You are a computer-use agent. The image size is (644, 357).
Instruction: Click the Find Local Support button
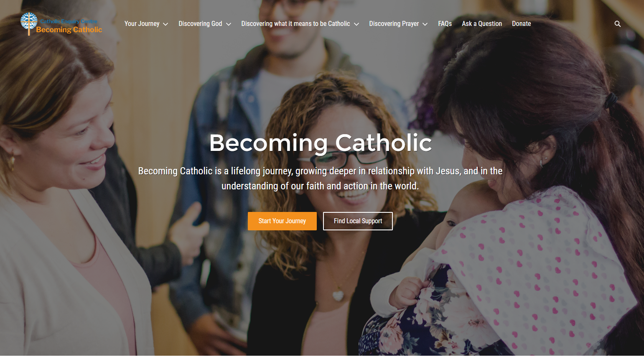tap(358, 221)
